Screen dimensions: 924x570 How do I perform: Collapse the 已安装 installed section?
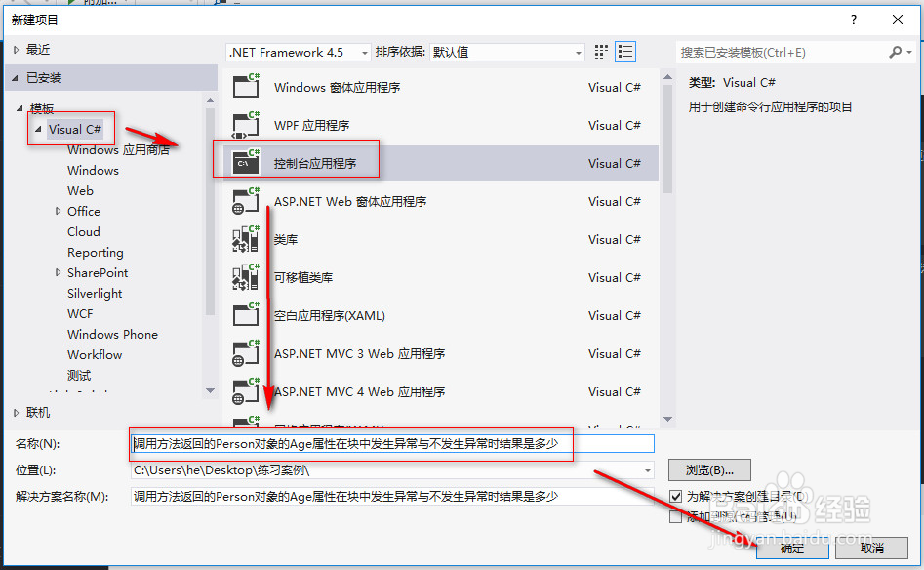click(x=16, y=78)
